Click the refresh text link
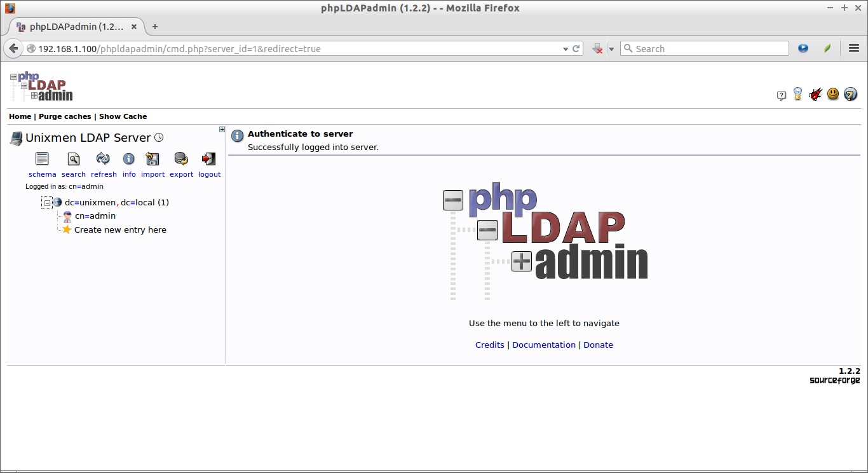The height and width of the screenshot is (473, 868). click(x=104, y=174)
